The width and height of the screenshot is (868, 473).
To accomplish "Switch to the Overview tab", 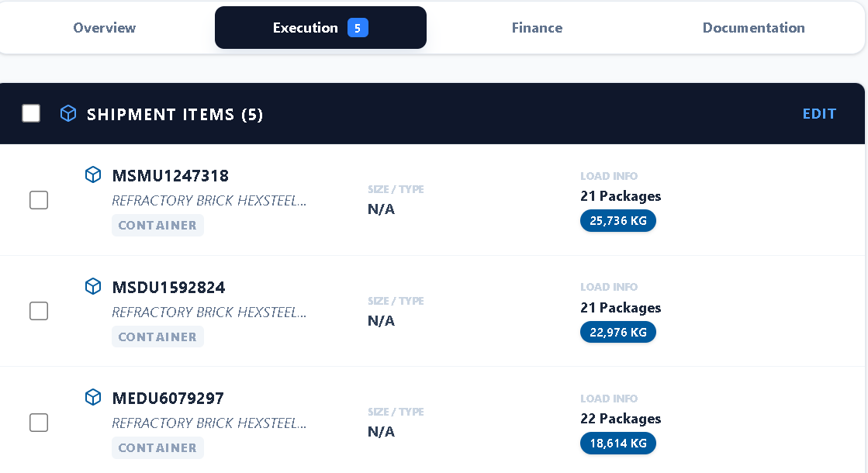I will tap(105, 28).
